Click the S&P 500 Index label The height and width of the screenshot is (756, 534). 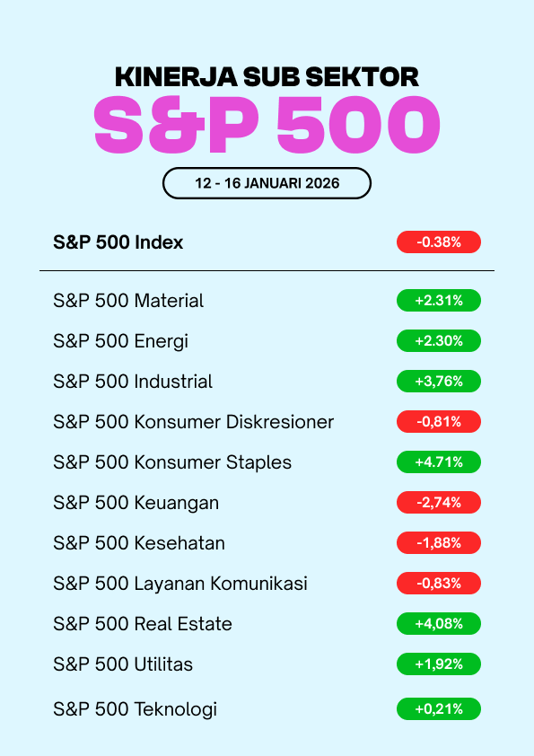pos(118,242)
